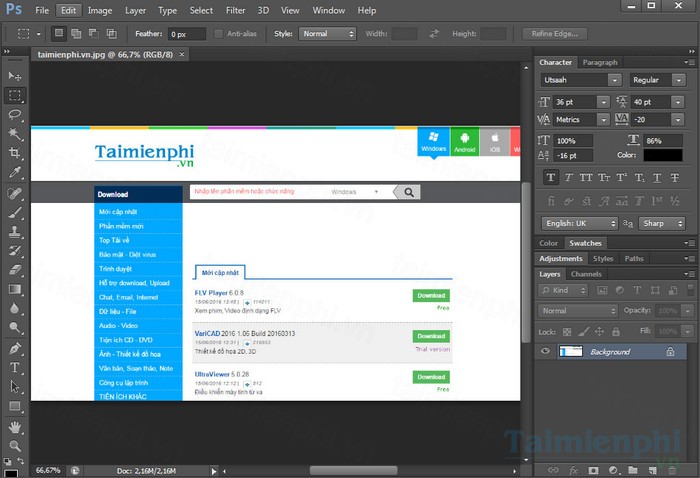
Task: Select the Rectangular Marquee tool
Action: [15, 95]
